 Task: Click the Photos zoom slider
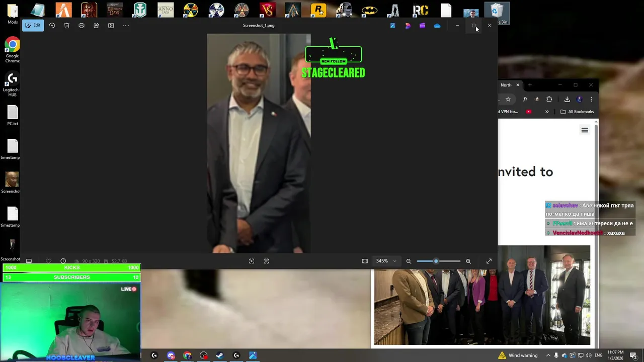[438, 261]
